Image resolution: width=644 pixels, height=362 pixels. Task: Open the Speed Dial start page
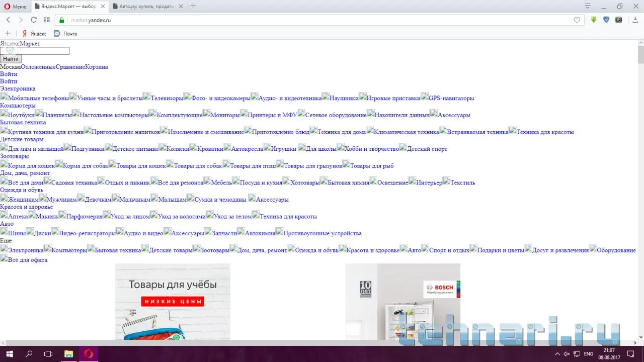(47, 20)
